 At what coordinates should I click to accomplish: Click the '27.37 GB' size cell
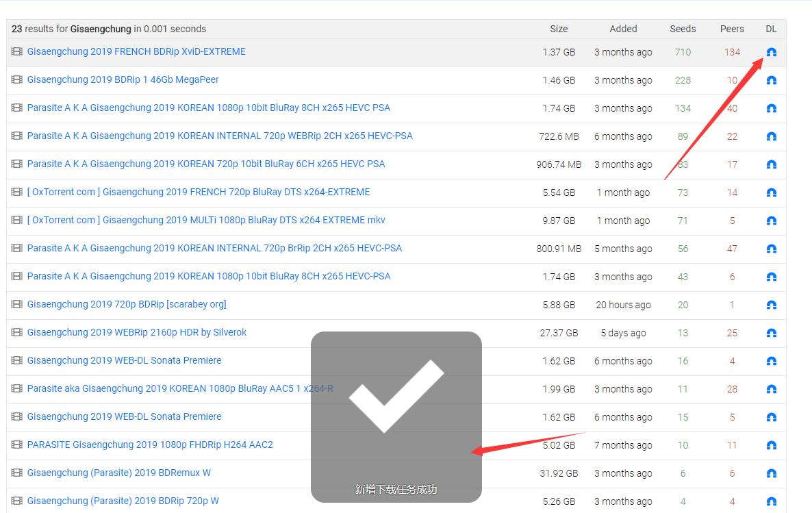[559, 333]
